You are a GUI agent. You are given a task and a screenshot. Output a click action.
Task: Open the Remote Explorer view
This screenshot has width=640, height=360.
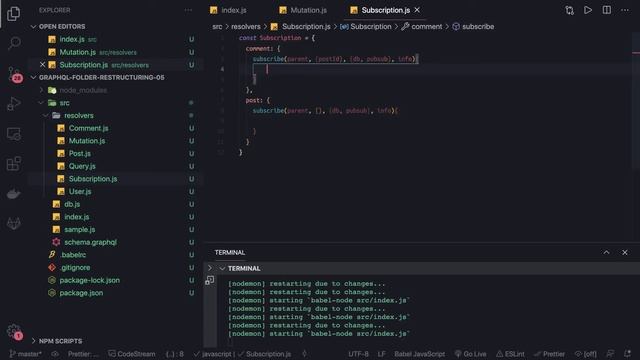pos(13,134)
